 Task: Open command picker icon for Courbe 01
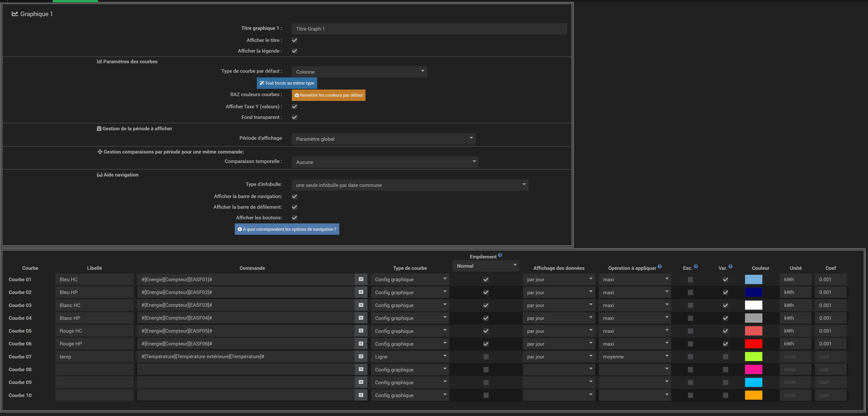[361, 279]
